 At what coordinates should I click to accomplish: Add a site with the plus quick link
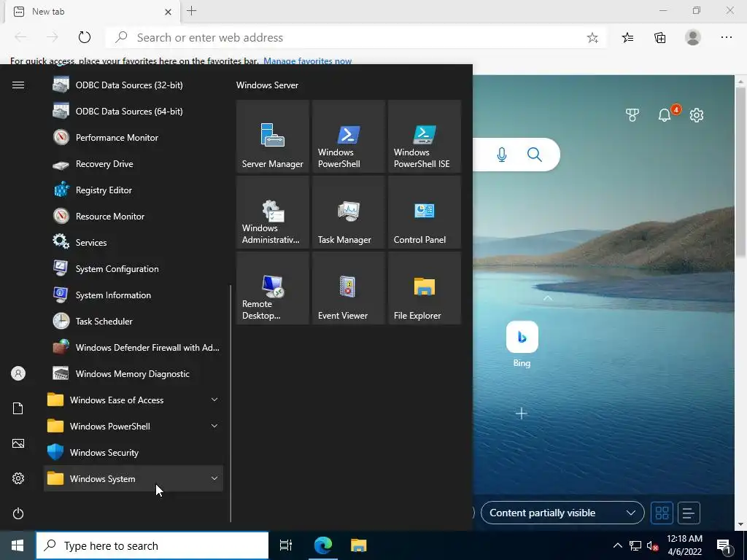522,413
